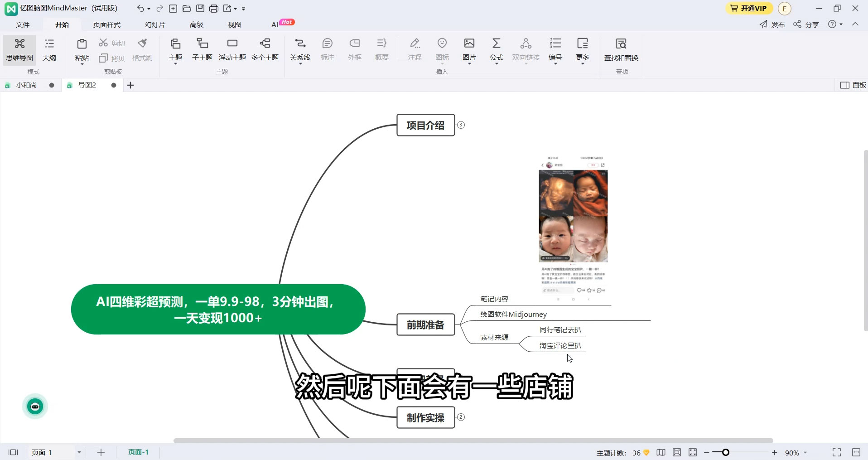Open the 页面-1 page dropdown
The height and width of the screenshot is (460, 868).
(79, 452)
